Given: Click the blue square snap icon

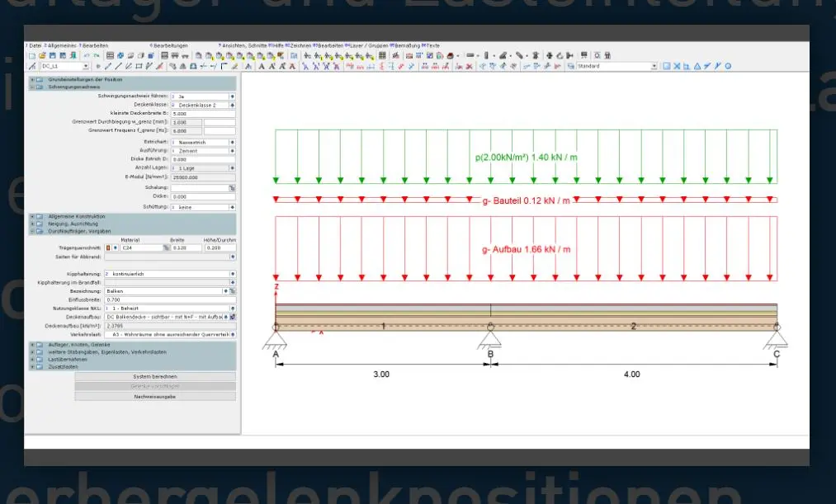Looking at the screenshot, I should [667, 66].
